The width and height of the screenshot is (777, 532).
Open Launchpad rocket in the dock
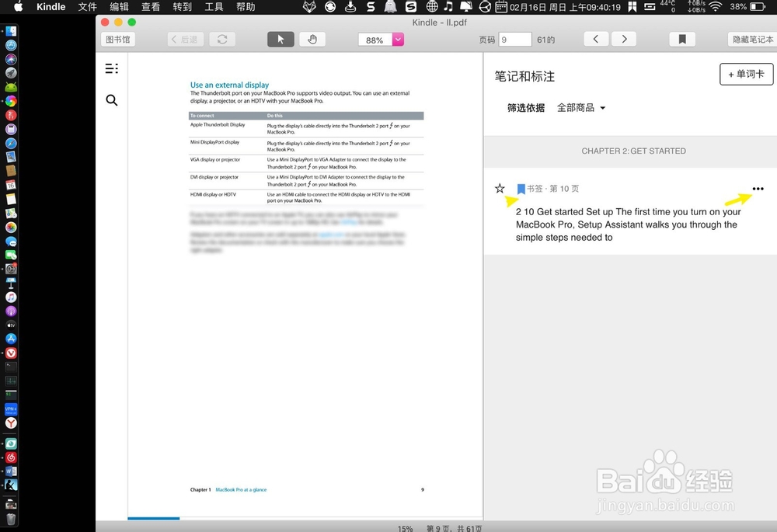11,73
